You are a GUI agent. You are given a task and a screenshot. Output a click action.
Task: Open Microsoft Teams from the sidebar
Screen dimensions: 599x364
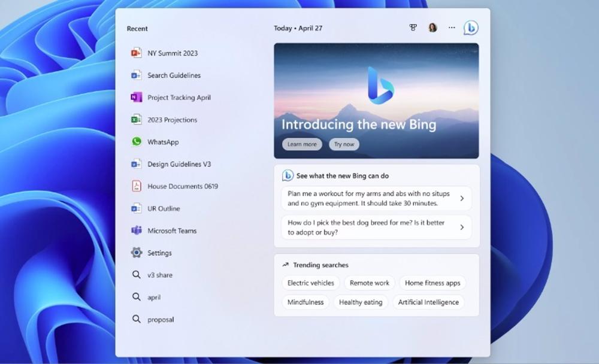[173, 230]
